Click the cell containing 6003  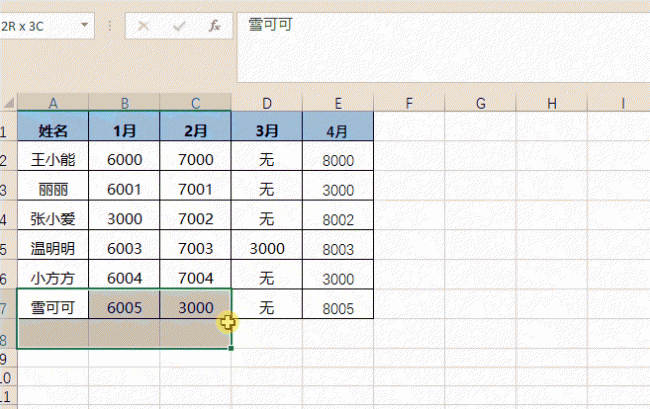point(124,245)
